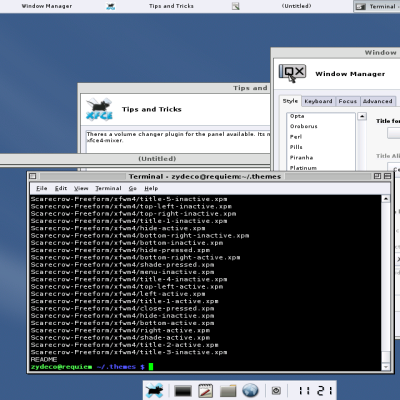Open the Terminal File menu

[41, 188]
